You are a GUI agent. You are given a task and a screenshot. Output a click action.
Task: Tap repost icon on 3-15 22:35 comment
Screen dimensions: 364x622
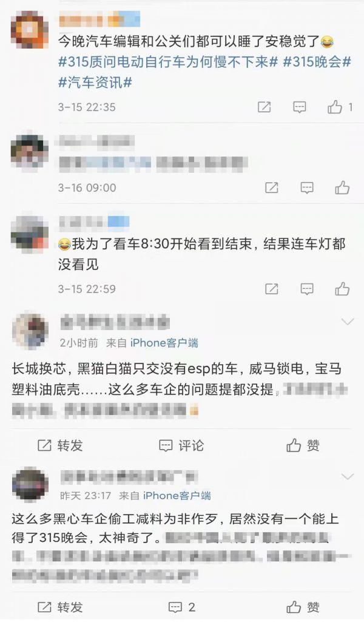[x=264, y=107]
